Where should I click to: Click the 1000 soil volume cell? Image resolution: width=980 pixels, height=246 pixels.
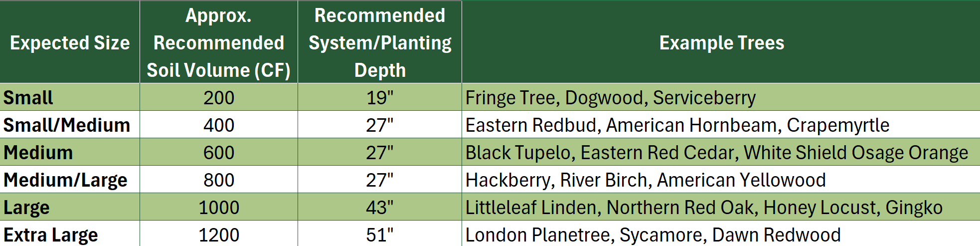coord(219,207)
